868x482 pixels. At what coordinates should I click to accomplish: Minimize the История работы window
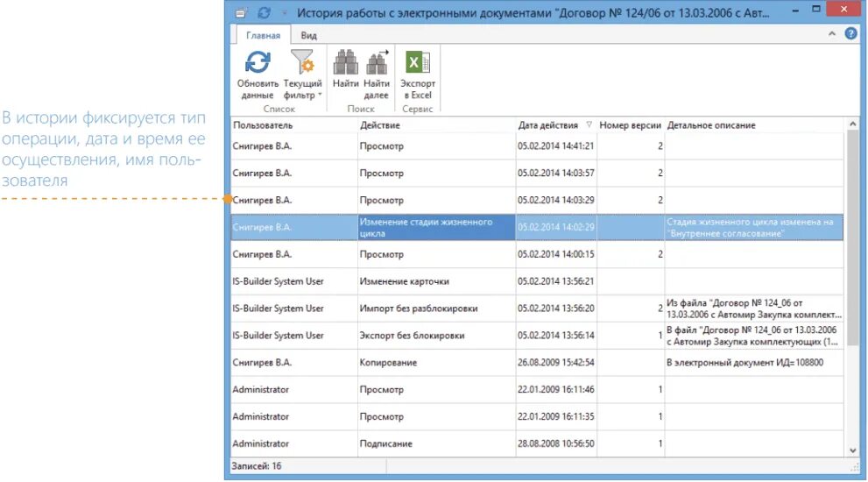click(x=795, y=10)
